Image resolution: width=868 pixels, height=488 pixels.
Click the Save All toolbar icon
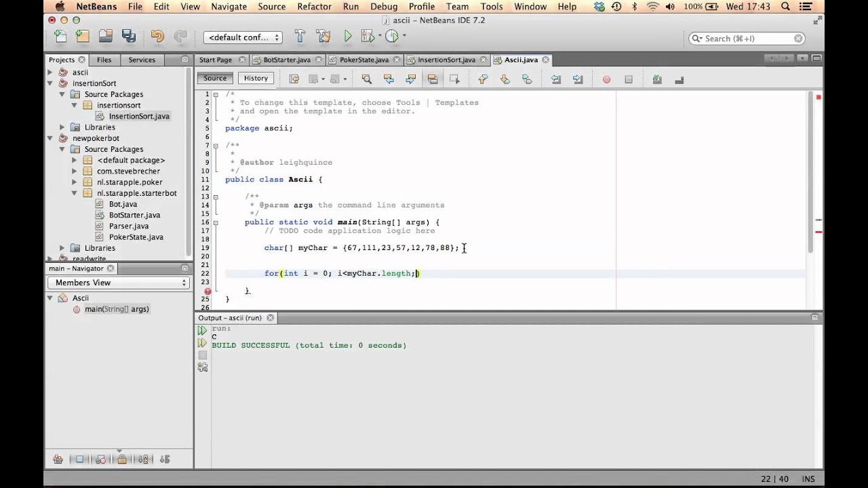pyautogui.click(x=128, y=36)
